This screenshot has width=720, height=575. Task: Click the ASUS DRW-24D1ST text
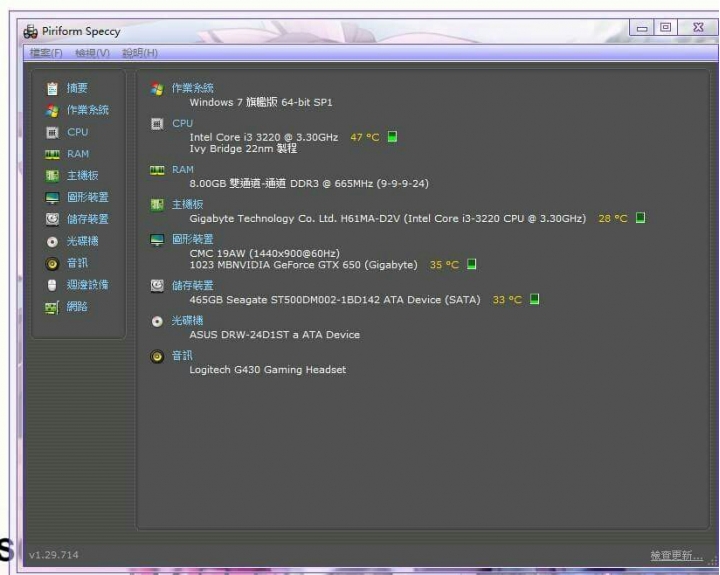click(275, 334)
